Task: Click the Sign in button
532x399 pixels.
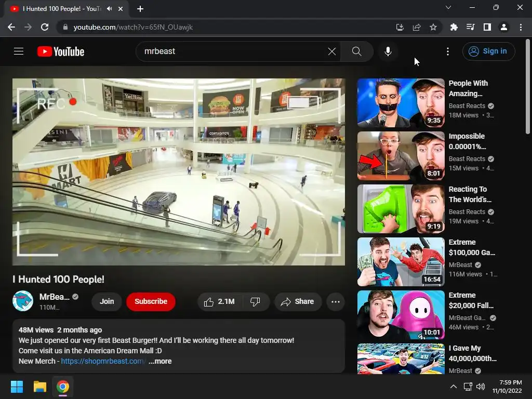Action: tap(488, 51)
